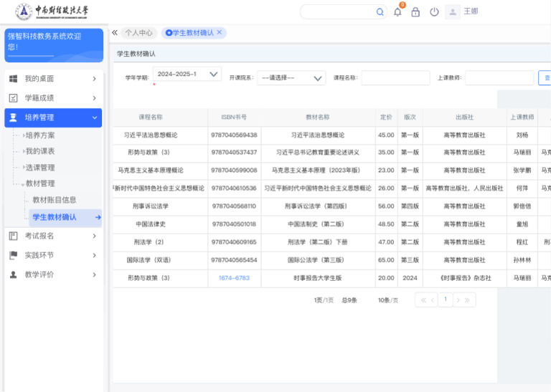Go to last page of pagination
This screenshot has height=392, width=551.
(467, 300)
